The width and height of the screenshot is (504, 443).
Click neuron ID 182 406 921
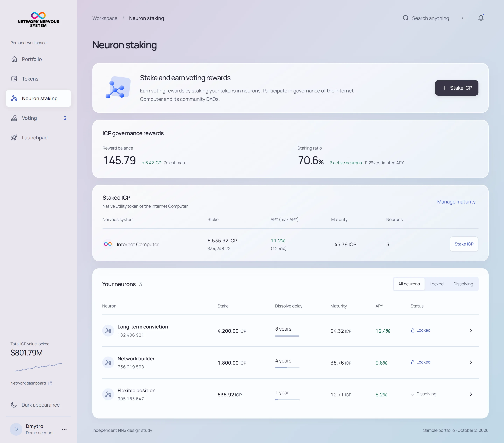[x=131, y=335]
